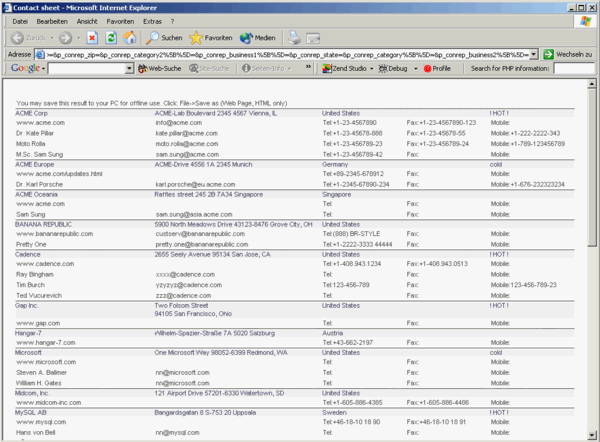Expand the Google search box dropdown

[129, 69]
